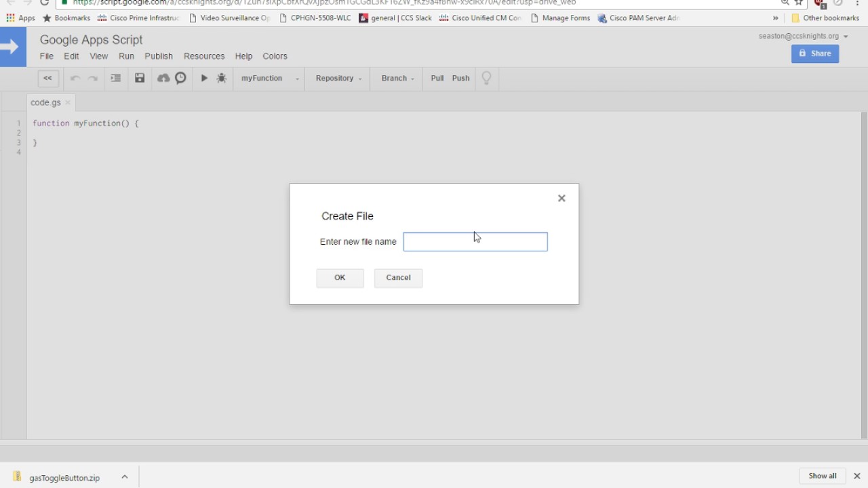The width and height of the screenshot is (868, 488).
Task: Open the Edit menu
Action: click(71, 56)
